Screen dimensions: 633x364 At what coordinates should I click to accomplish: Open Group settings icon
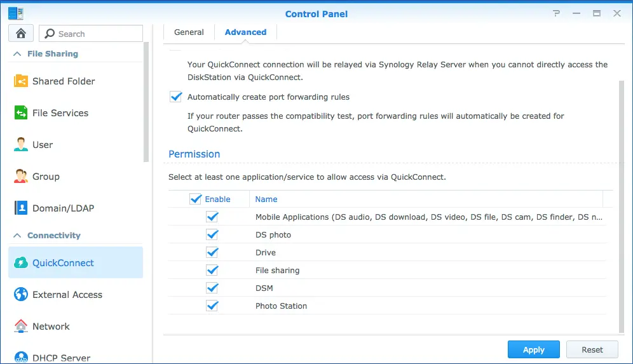click(21, 177)
